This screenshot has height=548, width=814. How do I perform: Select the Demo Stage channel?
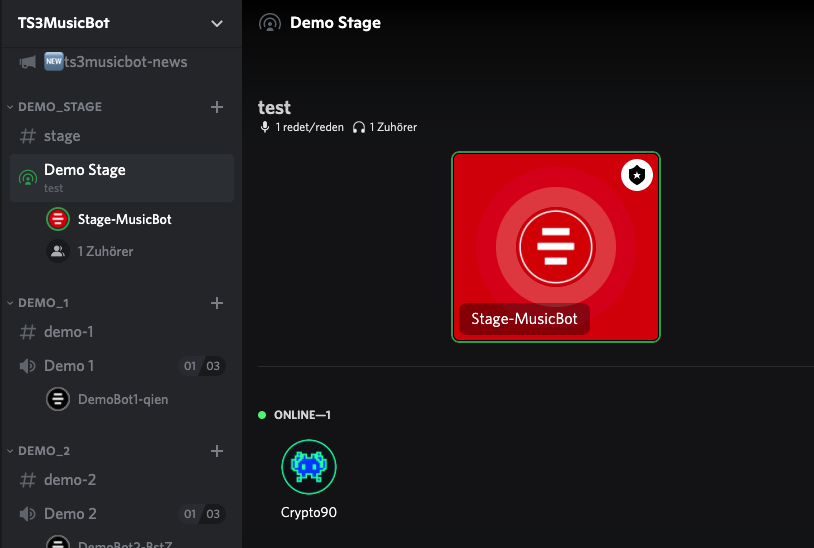[85, 170]
